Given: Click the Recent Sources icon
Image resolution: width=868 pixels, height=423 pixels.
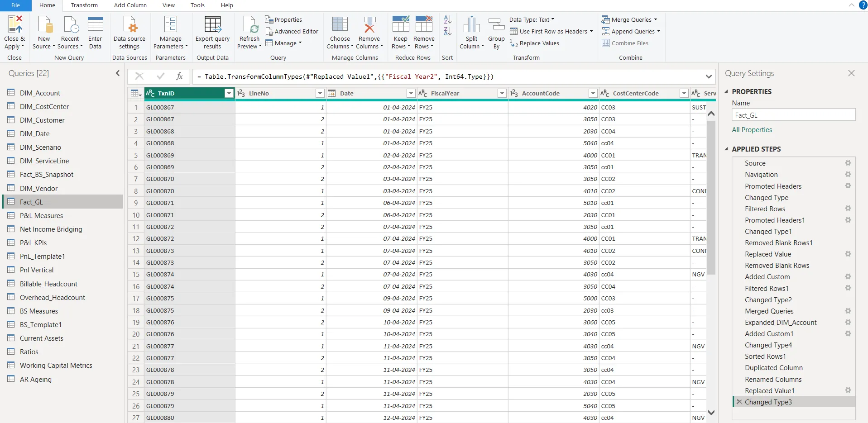Looking at the screenshot, I should (x=70, y=24).
